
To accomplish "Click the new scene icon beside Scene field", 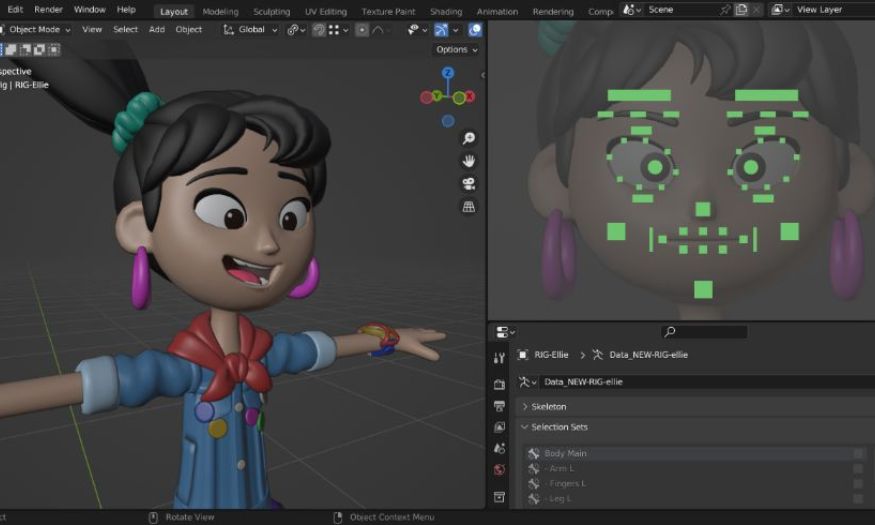I will pos(741,10).
